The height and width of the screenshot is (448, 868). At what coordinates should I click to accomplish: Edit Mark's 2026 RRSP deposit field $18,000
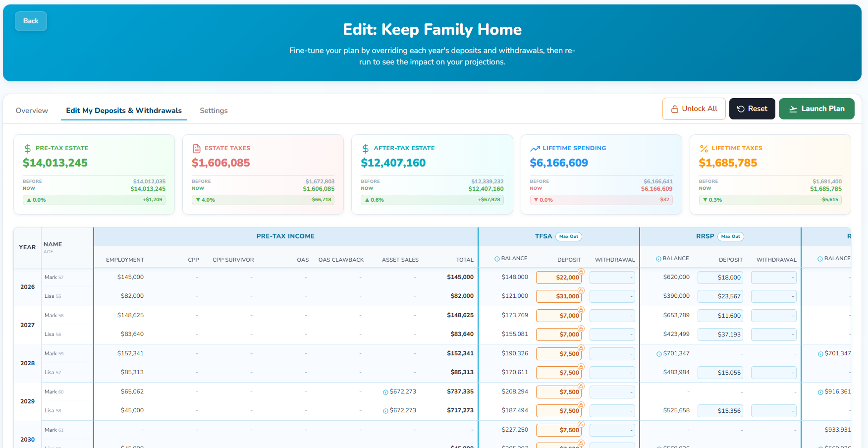click(x=720, y=278)
